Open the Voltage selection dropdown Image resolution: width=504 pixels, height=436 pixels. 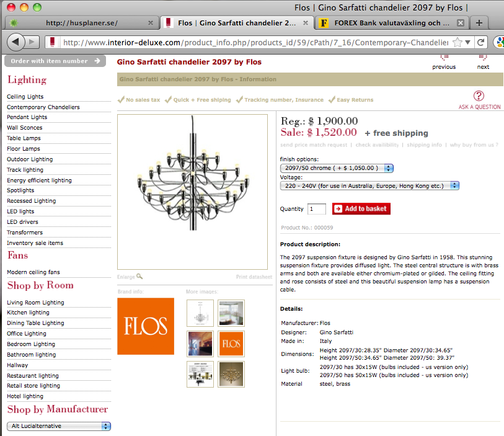(369, 186)
